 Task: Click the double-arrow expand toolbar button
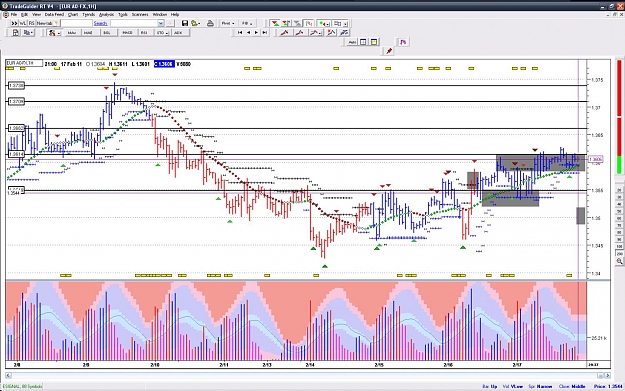[14, 23]
